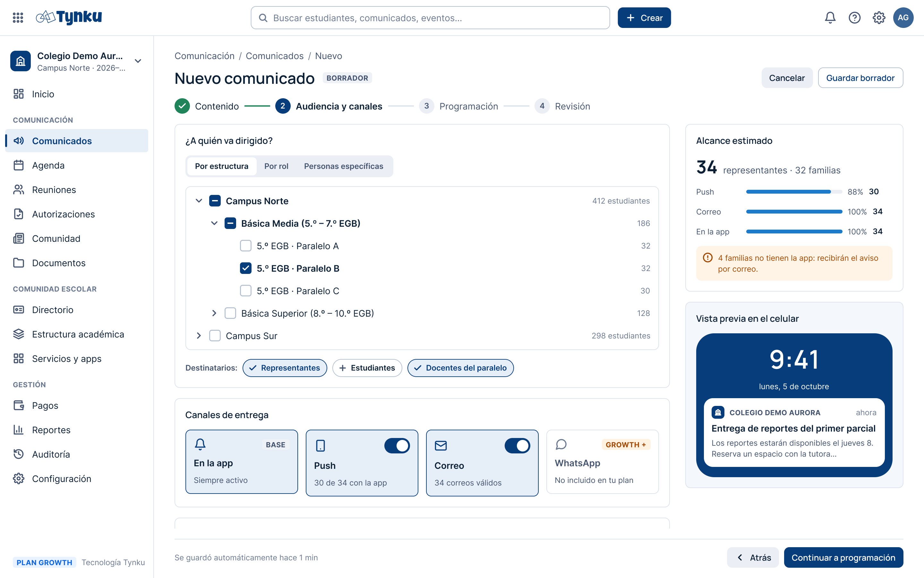Open notifications bell in top bar
924x578 pixels.
pyautogui.click(x=830, y=18)
